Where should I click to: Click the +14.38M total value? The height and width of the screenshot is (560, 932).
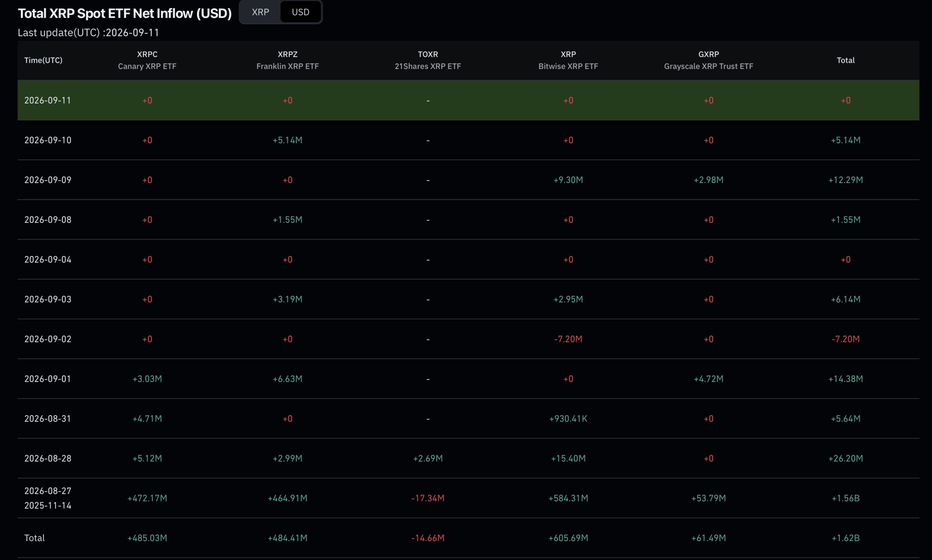pos(846,378)
